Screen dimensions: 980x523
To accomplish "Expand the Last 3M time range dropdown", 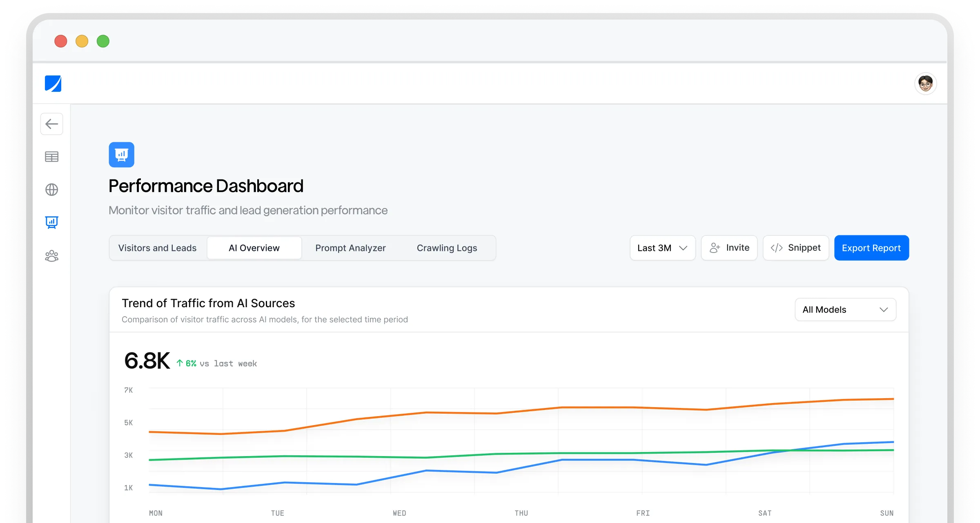I will tap(662, 248).
